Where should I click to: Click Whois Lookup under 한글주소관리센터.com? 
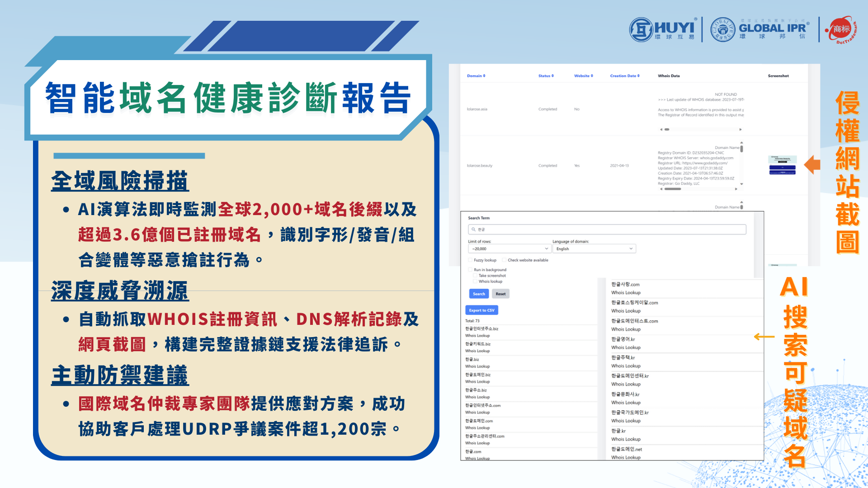[x=477, y=443]
